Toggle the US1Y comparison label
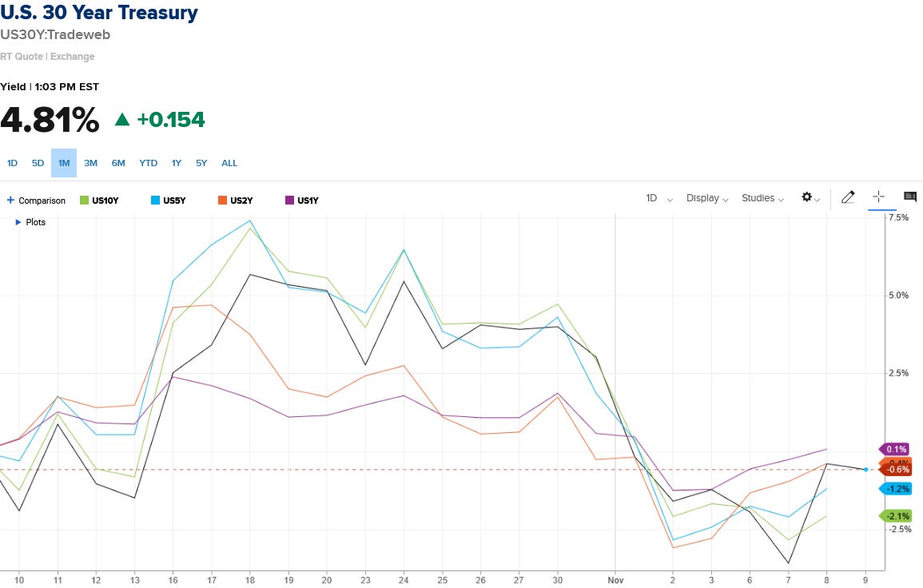This screenshot has width=923, height=588. 308,201
